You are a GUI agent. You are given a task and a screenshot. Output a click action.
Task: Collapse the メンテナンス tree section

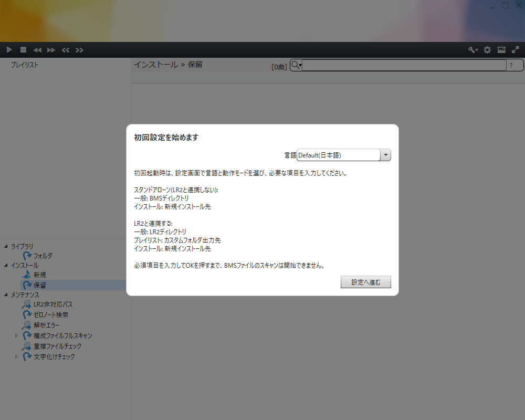[6, 295]
